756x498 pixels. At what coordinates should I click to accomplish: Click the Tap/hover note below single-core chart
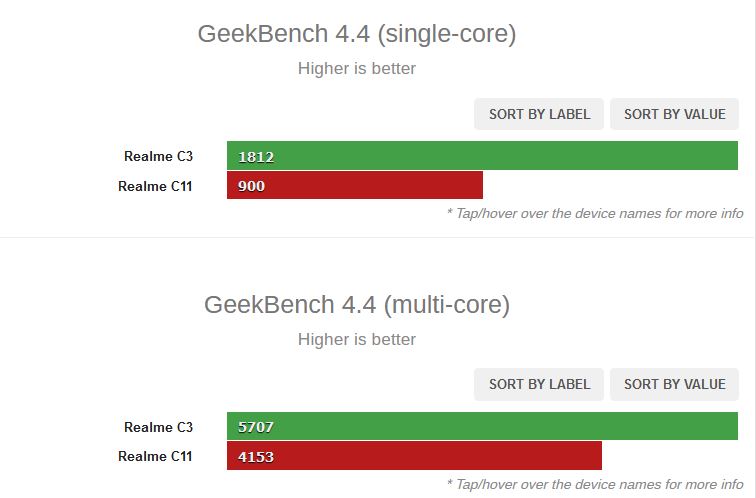pos(595,214)
